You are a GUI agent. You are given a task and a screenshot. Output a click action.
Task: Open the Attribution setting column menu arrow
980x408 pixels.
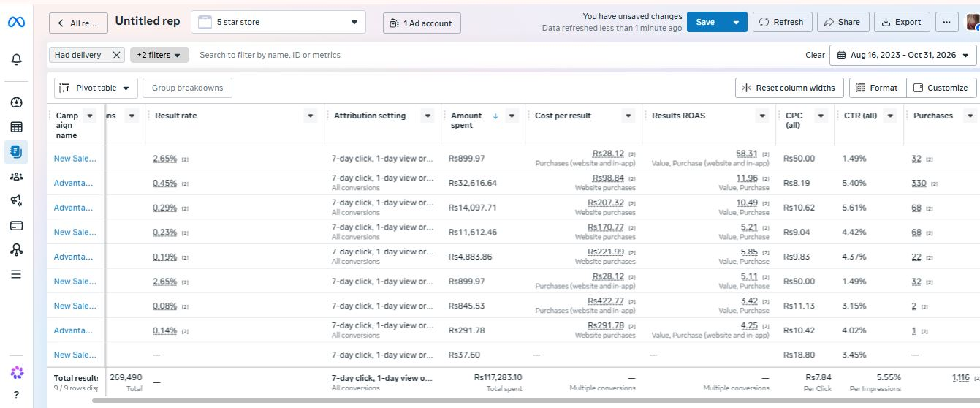tap(429, 116)
